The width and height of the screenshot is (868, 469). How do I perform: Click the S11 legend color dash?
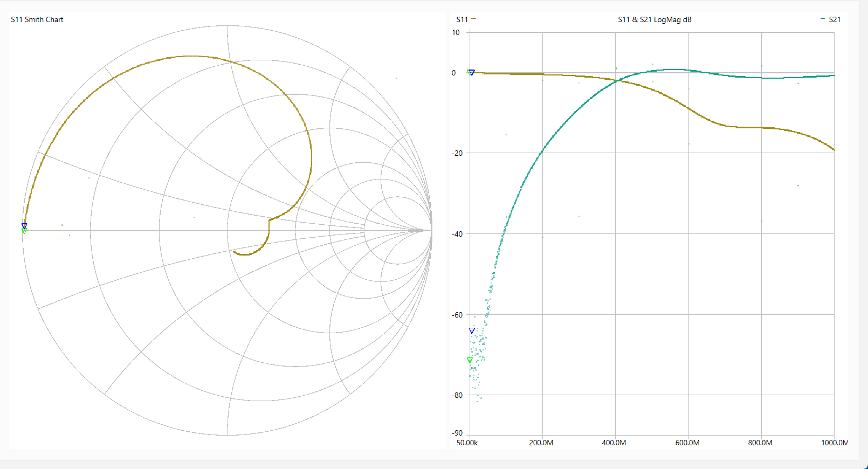[x=473, y=19]
